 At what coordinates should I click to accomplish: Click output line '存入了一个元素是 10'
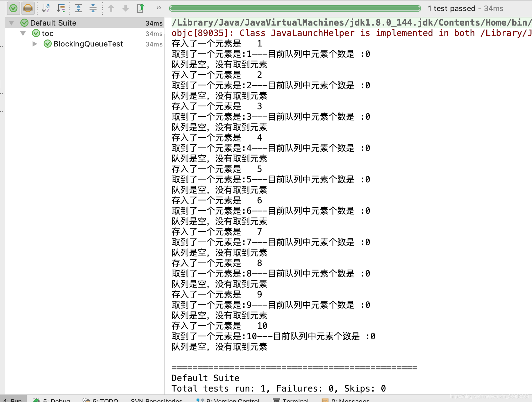tap(219, 326)
